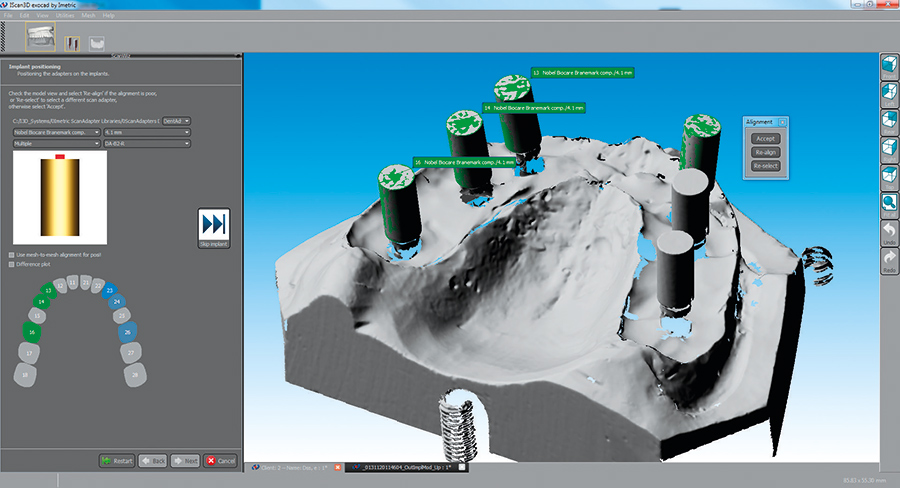The image size is (900, 488).
Task: Click the implant 16 Nobel Biocare label
Action: 464,162
